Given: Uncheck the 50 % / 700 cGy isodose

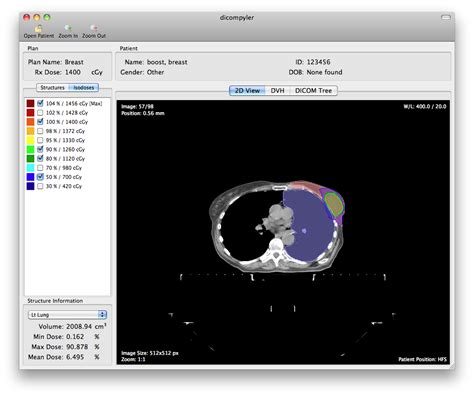Looking at the screenshot, I should (40, 177).
